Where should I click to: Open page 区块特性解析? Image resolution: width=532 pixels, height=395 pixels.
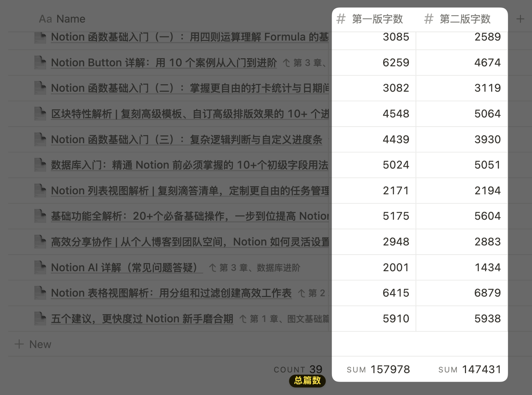pyautogui.click(x=190, y=114)
